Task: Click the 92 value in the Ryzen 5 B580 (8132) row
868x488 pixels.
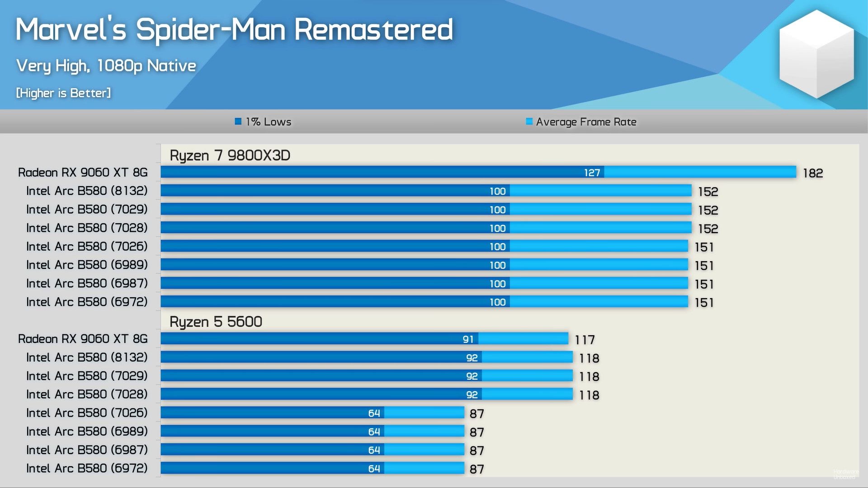Action: click(x=472, y=358)
